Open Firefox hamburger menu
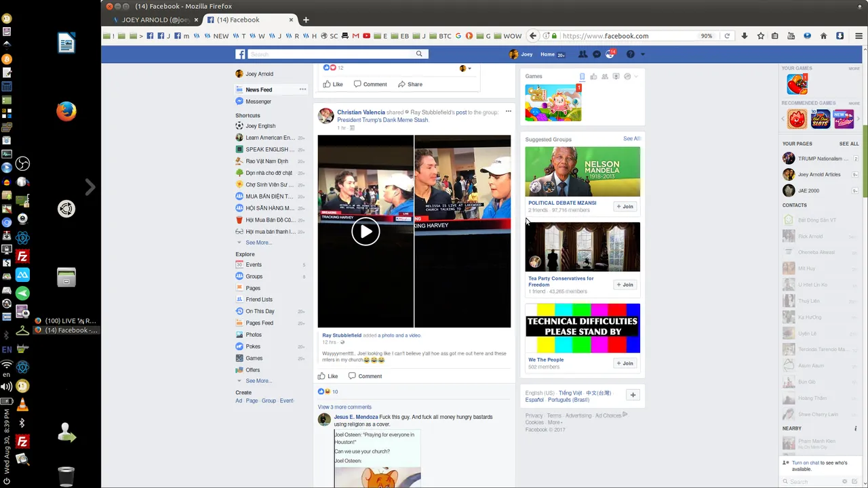This screenshot has width=868, height=488. pos(858,36)
